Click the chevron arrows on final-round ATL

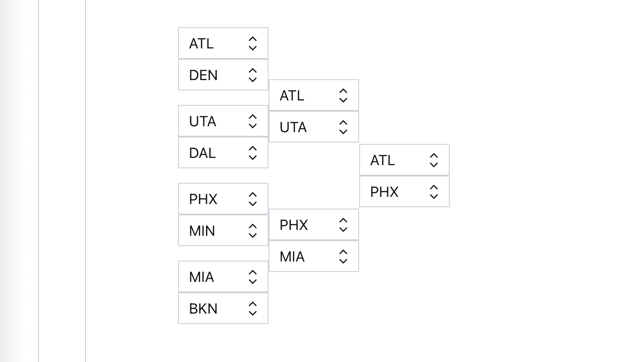(x=433, y=160)
